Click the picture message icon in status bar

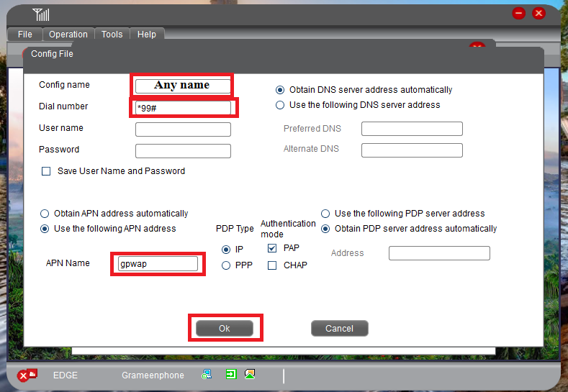point(250,374)
